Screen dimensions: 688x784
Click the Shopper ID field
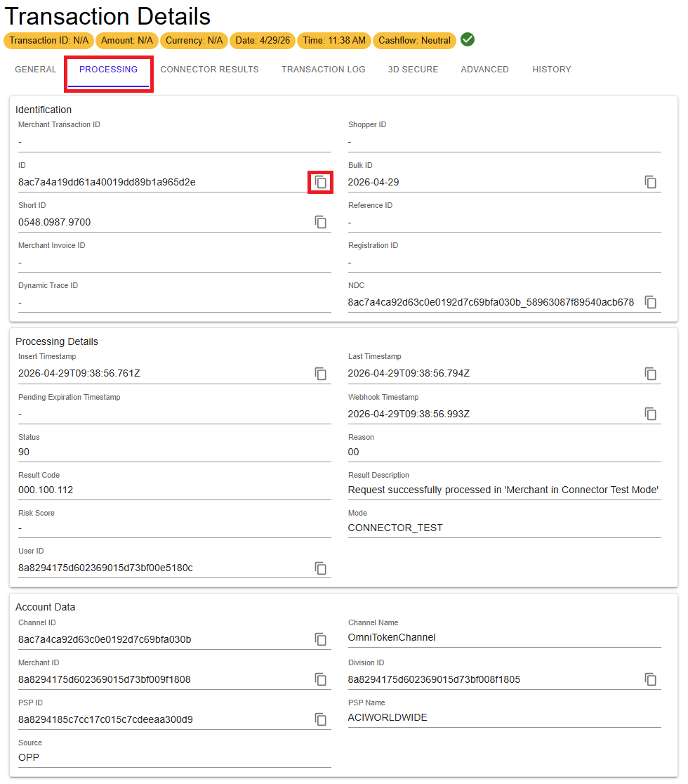pyautogui.click(x=505, y=136)
